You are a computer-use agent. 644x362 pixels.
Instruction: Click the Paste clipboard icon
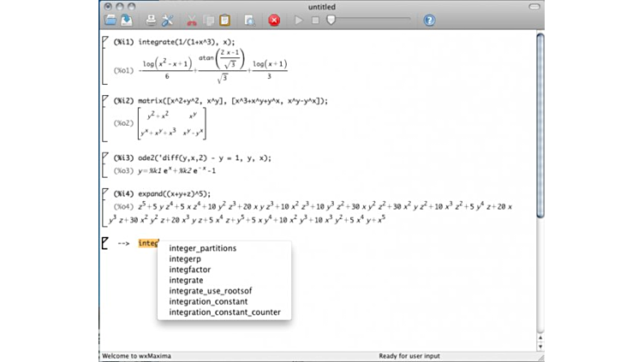(224, 20)
